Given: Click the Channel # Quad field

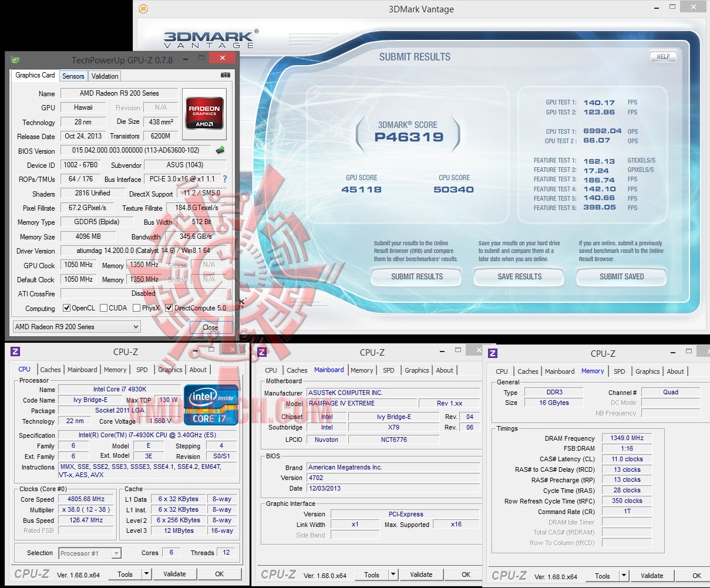Looking at the screenshot, I should [x=671, y=392].
